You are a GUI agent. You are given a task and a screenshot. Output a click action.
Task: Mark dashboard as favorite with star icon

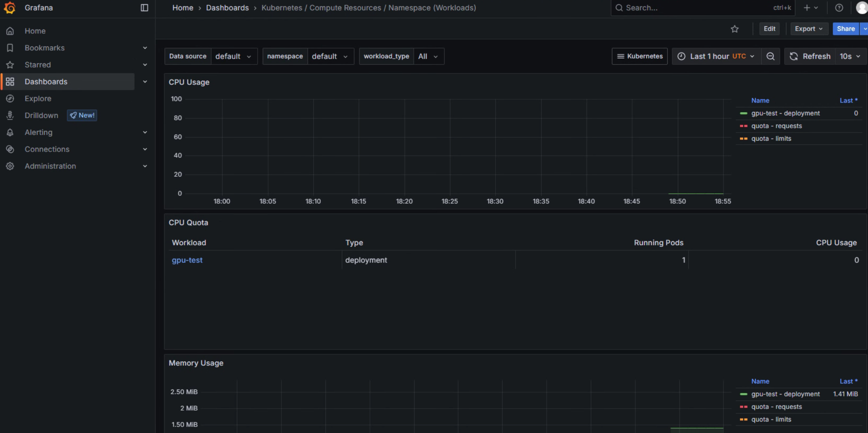(x=735, y=29)
